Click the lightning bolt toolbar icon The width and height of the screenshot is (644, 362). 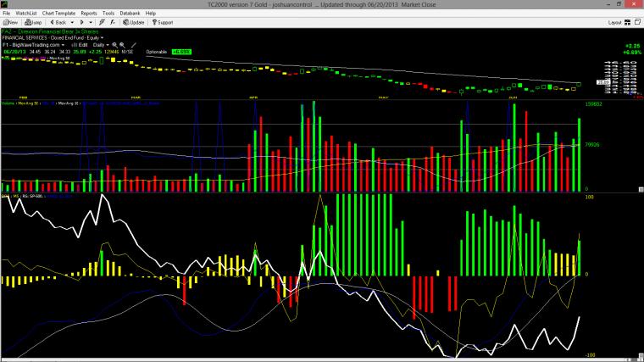[x=102, y=23]
